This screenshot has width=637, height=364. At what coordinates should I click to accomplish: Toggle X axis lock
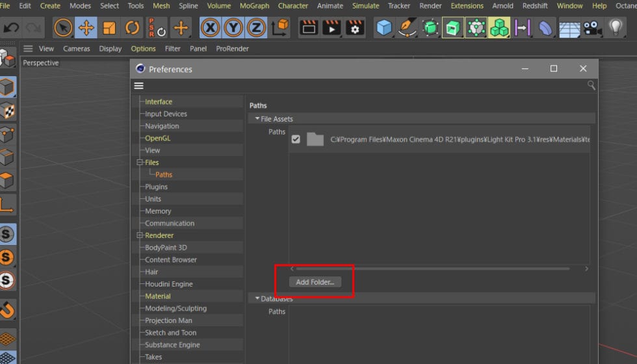[x=211, y=28]
